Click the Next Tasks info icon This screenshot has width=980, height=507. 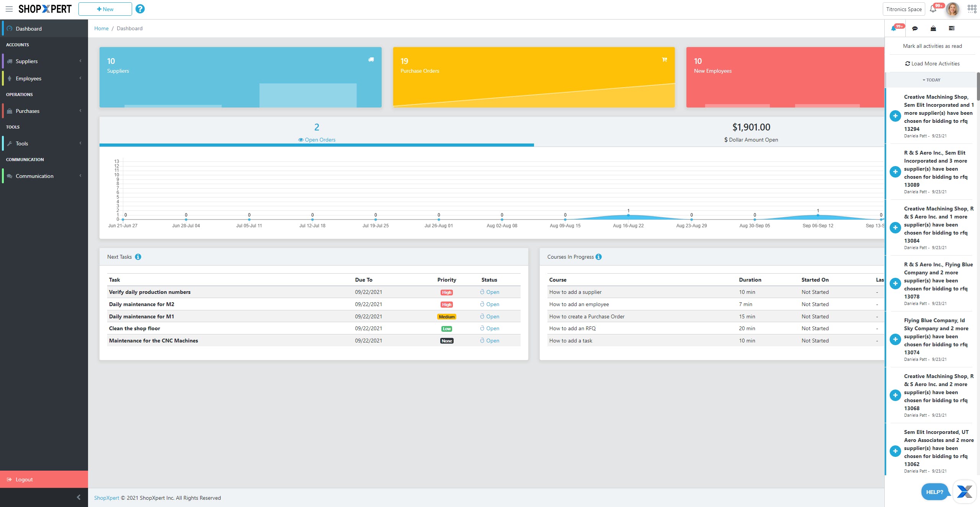[x=138, y=257]
